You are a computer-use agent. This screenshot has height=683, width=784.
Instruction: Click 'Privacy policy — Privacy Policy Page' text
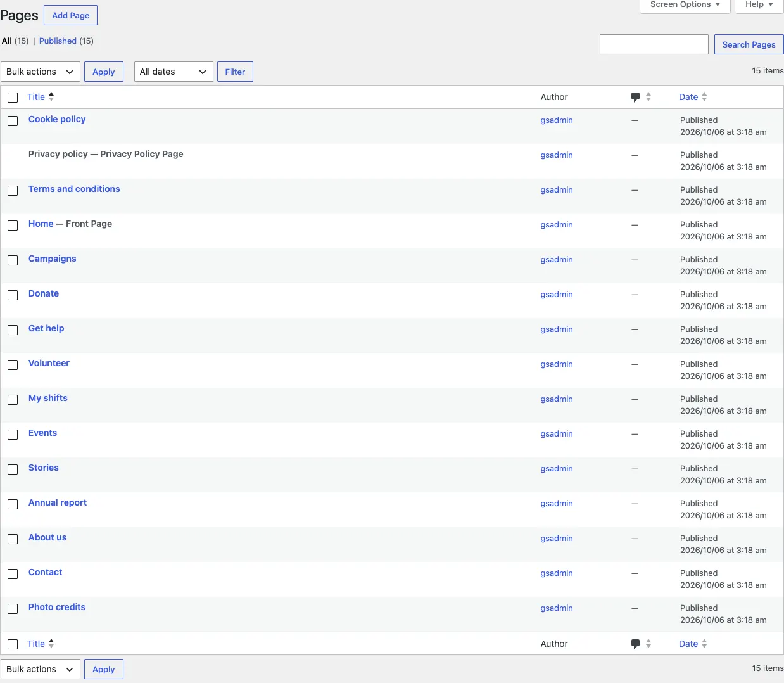coord(106,154)
